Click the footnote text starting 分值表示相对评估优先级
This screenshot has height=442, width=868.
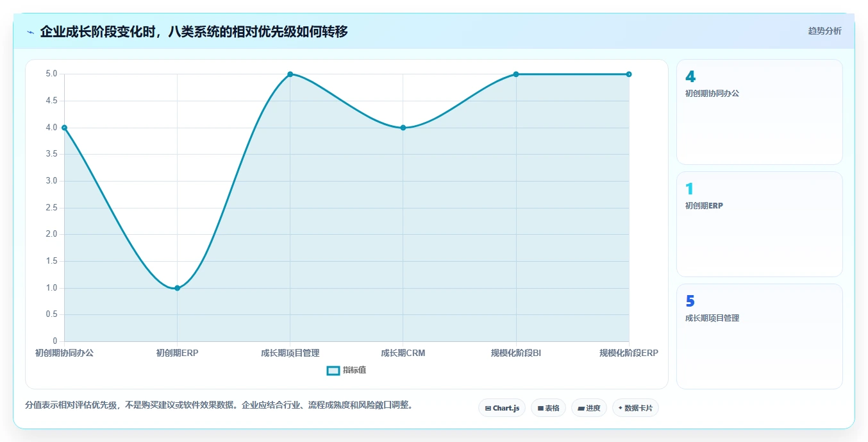[220, 405]
